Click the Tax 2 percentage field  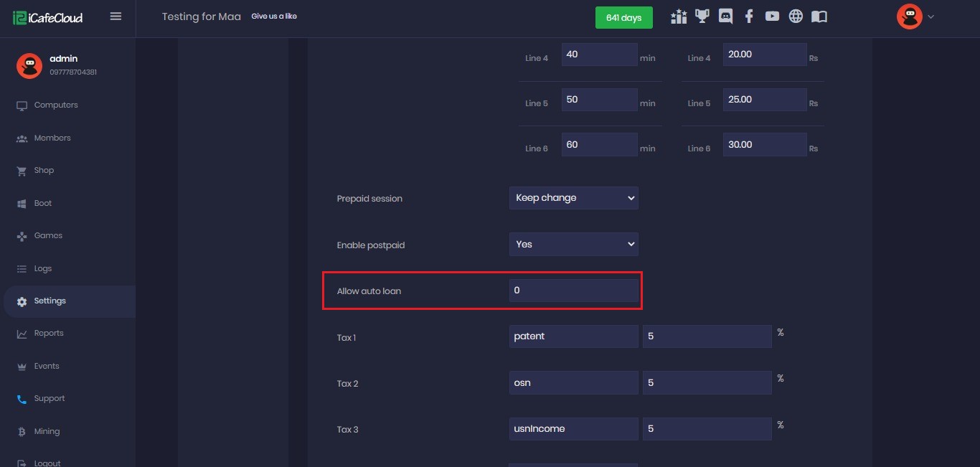(x=707, y=383)
